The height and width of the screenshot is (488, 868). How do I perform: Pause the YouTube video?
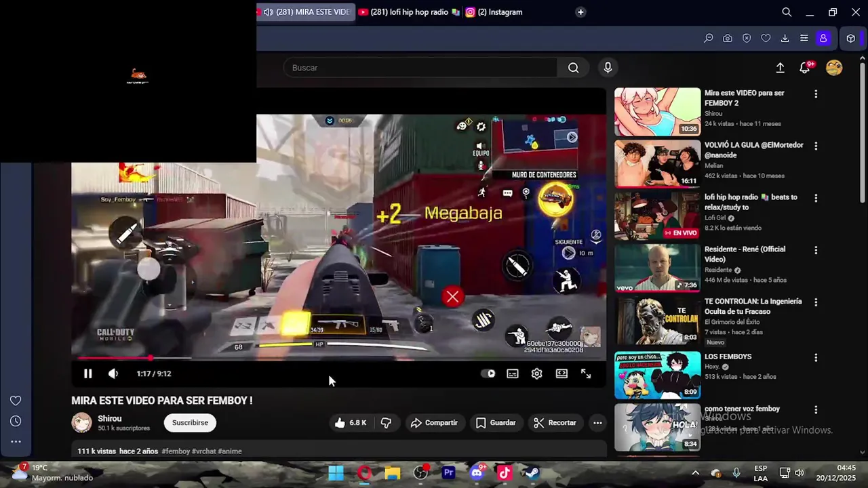[87, 373]
